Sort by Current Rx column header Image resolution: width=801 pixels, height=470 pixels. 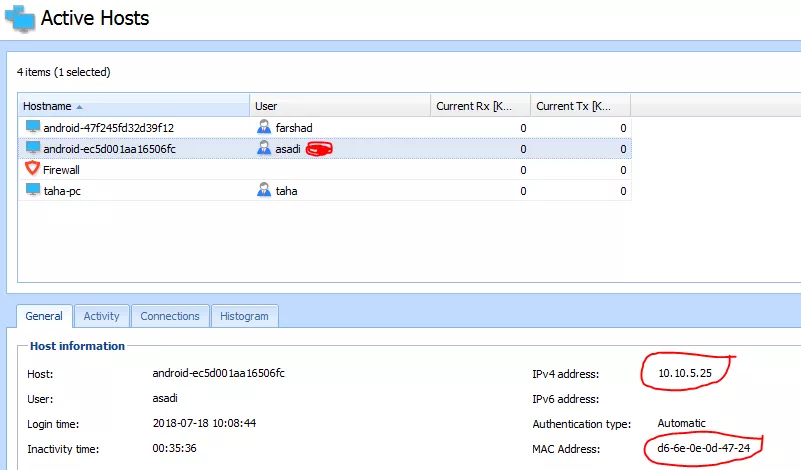[x=480, y=106]
